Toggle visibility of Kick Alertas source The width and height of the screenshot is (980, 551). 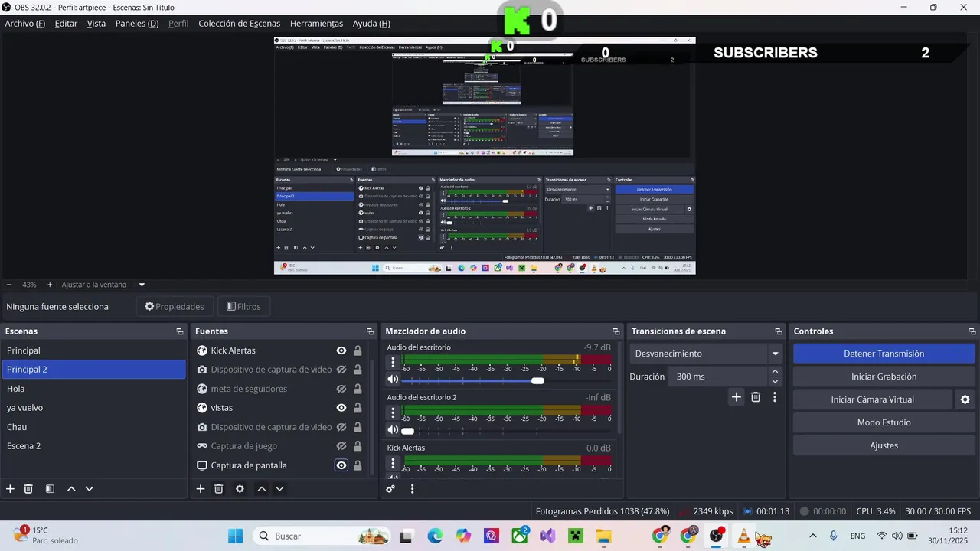pos(341,350)
